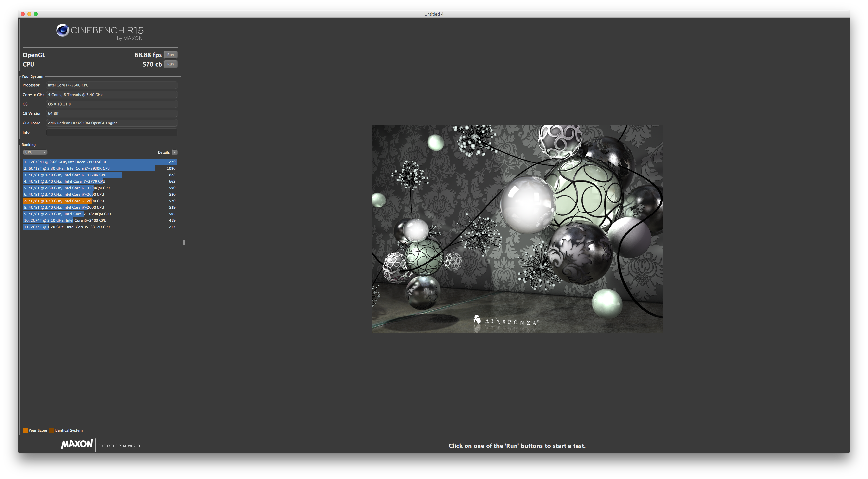This screenshot has width=868, height=479.
Task: Select the highlighted orange 570 score entry
Action: (100, 201)
